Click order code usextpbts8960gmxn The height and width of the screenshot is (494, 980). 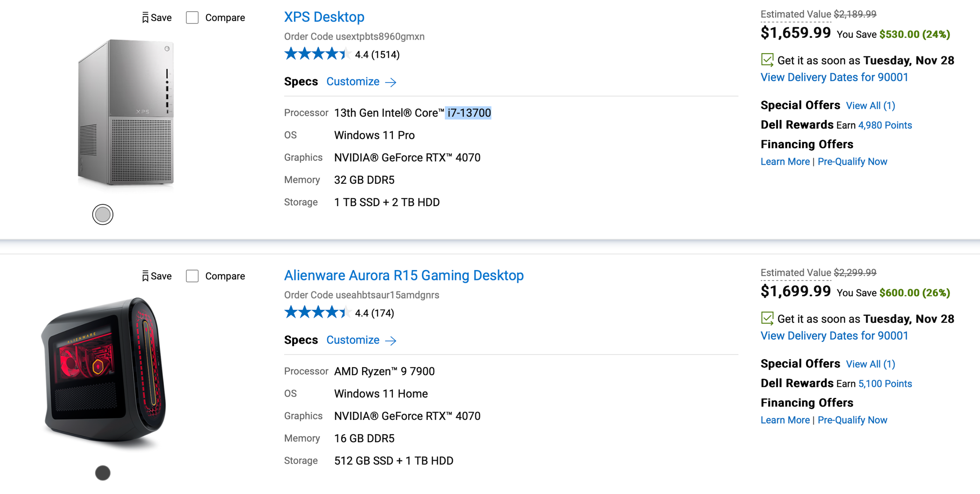click(380, 36)
